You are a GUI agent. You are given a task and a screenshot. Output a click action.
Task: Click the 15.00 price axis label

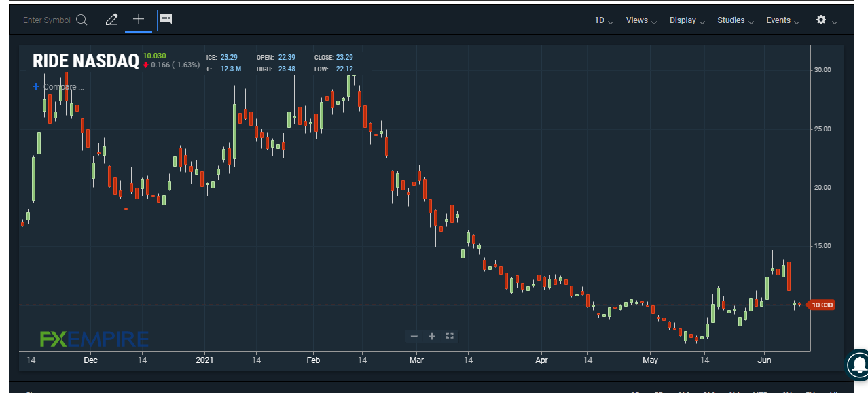pyautogui.click(x=822, y=246)
